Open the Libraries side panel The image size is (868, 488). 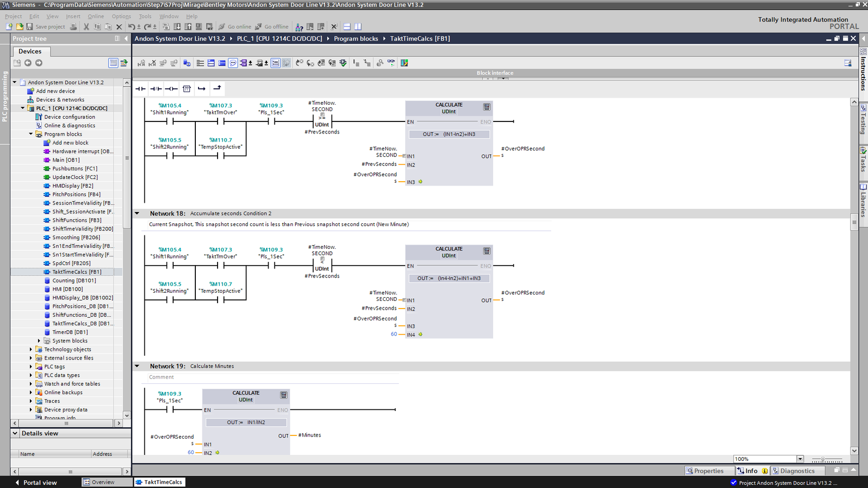pos(863,200)
